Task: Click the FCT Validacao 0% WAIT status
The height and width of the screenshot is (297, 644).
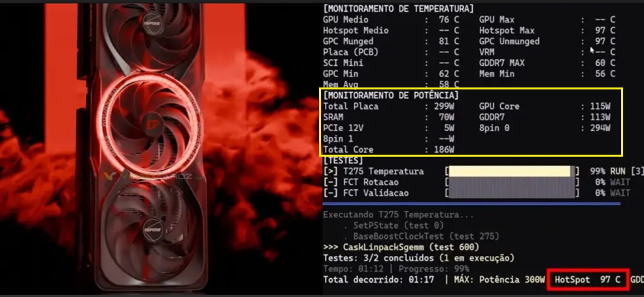Action: (x=613, y=193)
